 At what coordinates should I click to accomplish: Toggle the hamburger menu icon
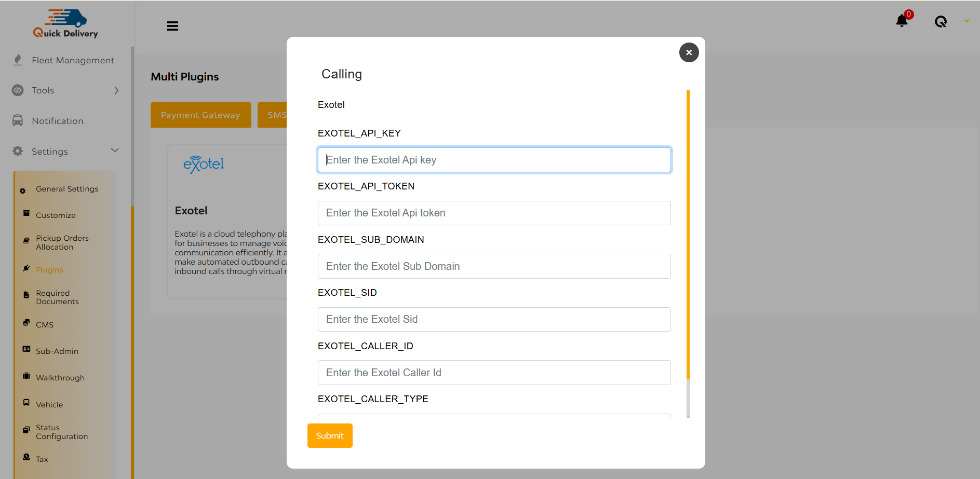coord(172,26)
